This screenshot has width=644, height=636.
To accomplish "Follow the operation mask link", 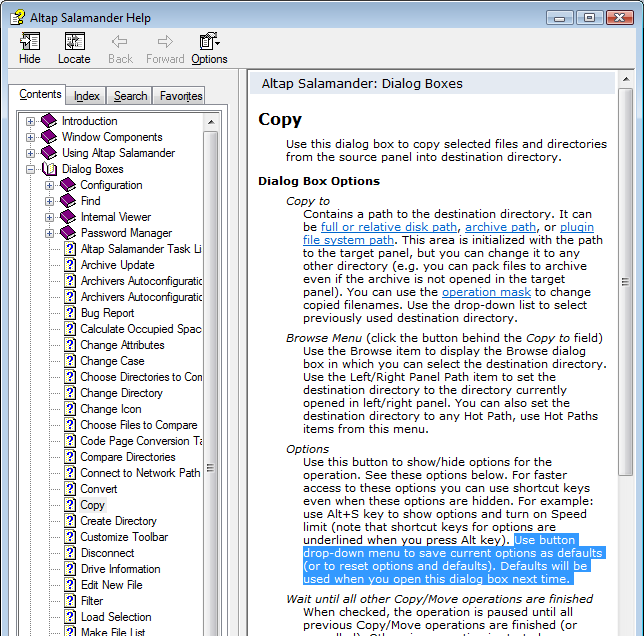I will click(x=486, y=292).
